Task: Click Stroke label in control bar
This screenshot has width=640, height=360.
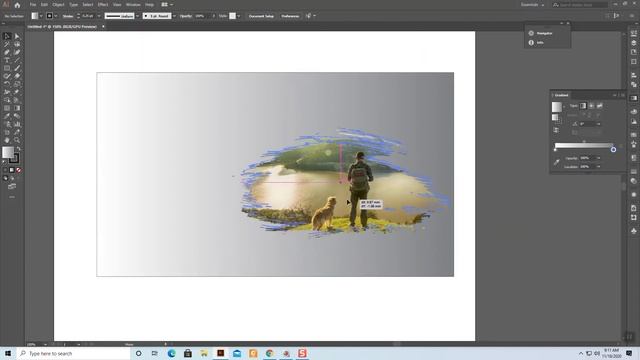Action: [x=68, y=16]
